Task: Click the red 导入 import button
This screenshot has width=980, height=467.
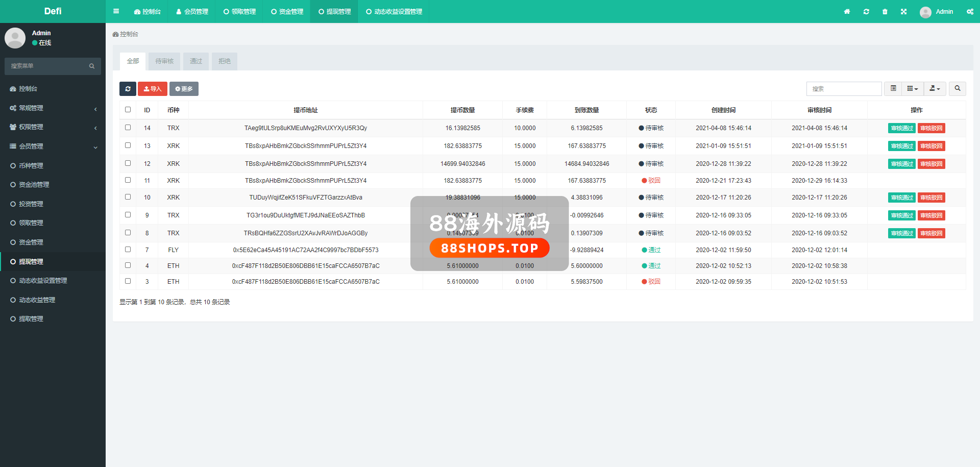Action: pyautogui.click(x=152, y=89)
